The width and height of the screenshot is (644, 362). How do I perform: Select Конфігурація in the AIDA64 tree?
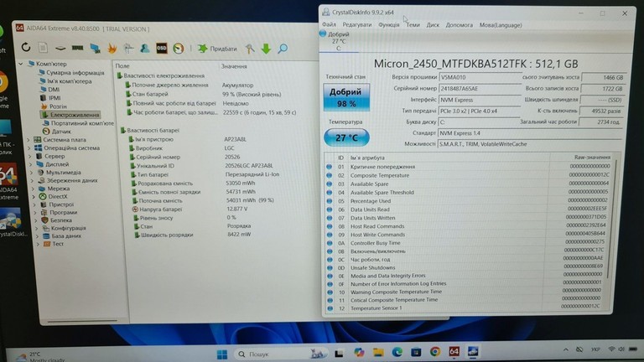point(68,228)
